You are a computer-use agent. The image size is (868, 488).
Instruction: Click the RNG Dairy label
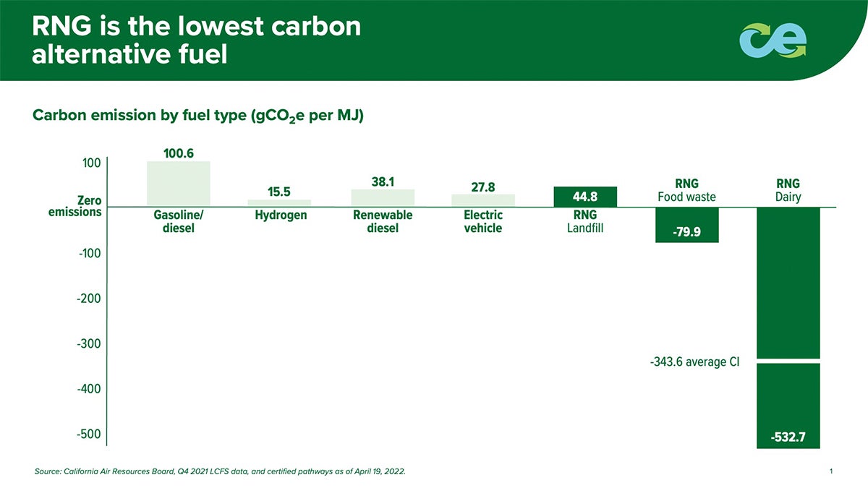pos(788,190)
